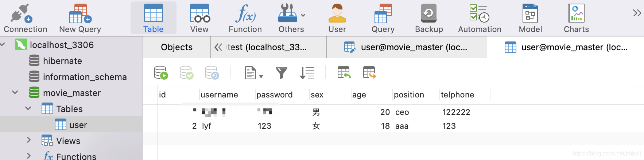Image resolution: width=644 pixels, height=160 pixels.
Task: Show more toolbar items chevron
Action: pyautogui.click(x=637, y=13)
